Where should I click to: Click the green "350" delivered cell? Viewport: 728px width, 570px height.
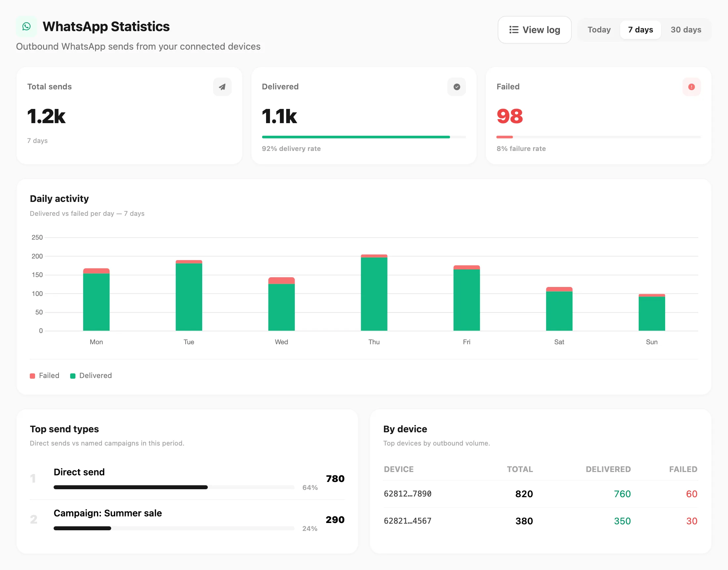(x=622, y=521)
